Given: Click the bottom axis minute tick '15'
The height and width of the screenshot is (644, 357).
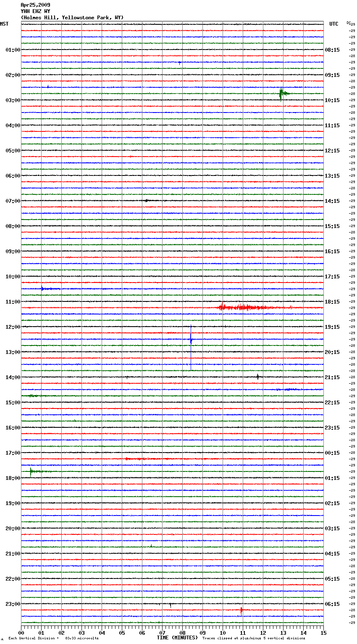Looking at the screenshot, I should click(x=323, y=633).
